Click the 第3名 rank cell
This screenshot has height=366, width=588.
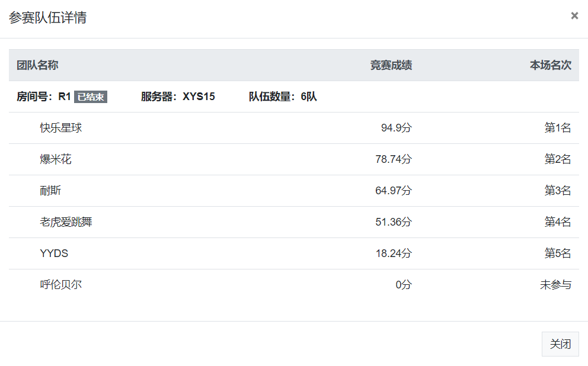click(x=558, y=191)
